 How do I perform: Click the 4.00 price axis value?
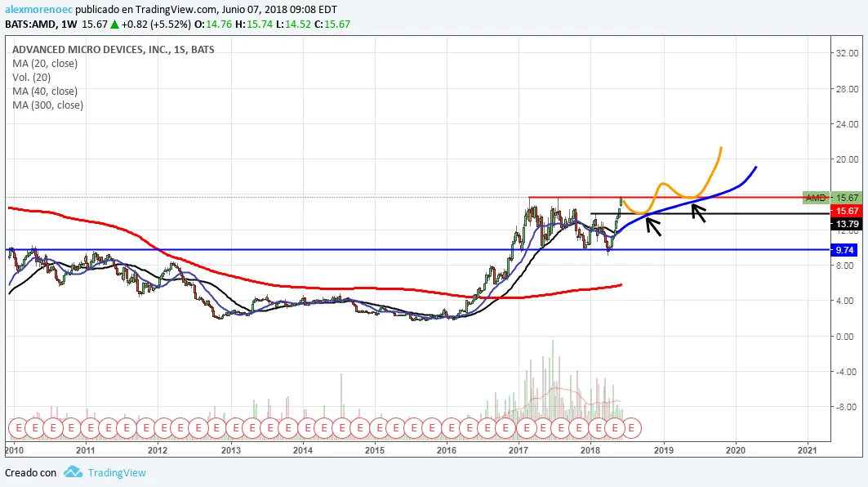click(845, 301)
